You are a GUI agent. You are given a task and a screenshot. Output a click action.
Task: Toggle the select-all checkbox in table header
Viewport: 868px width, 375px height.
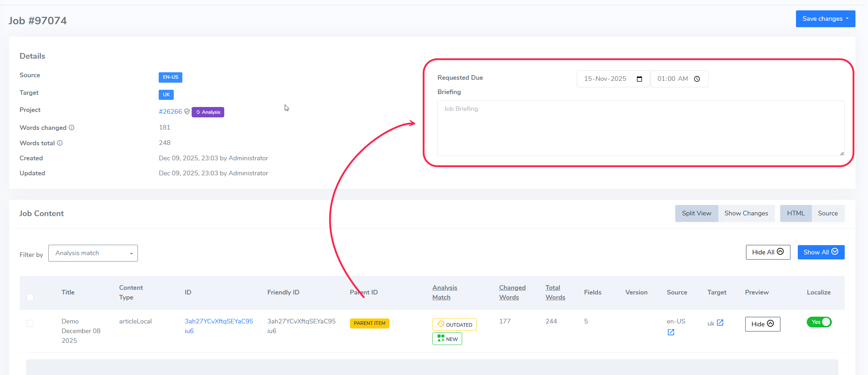[x=30, y=297]
